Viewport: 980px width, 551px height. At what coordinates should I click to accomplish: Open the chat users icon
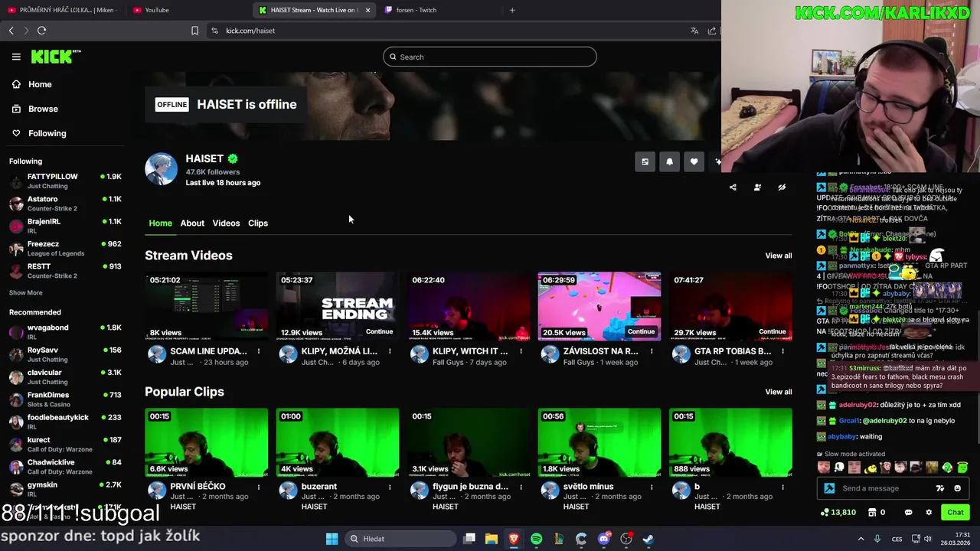click(757, 187)
